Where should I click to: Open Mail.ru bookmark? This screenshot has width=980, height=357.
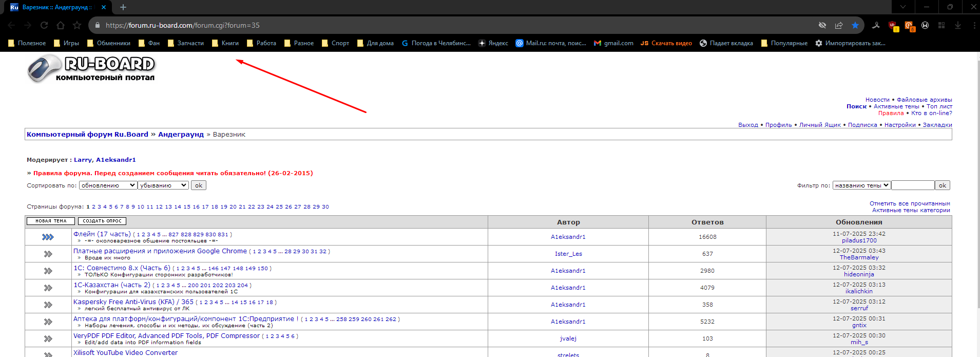[x=551, y=43]
